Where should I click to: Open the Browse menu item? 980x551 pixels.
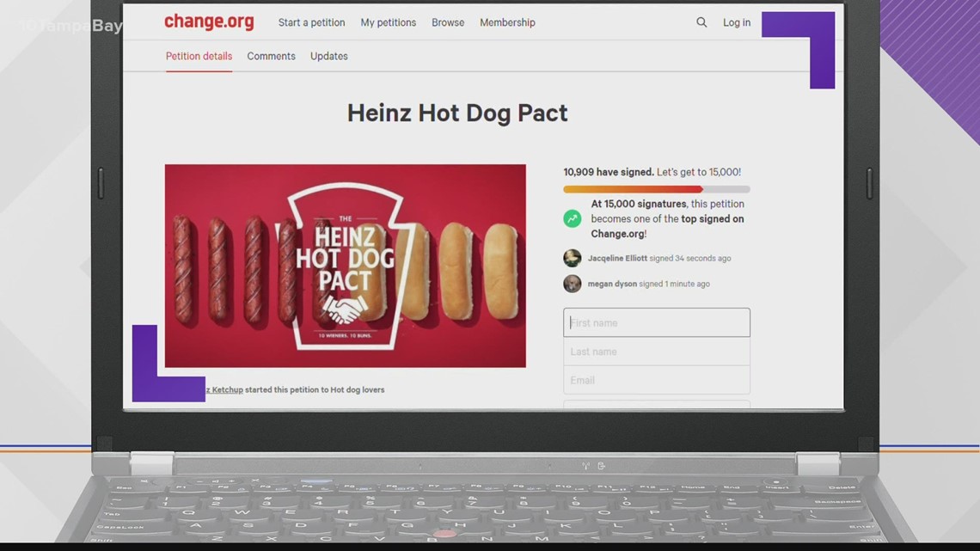coord(448,22)
